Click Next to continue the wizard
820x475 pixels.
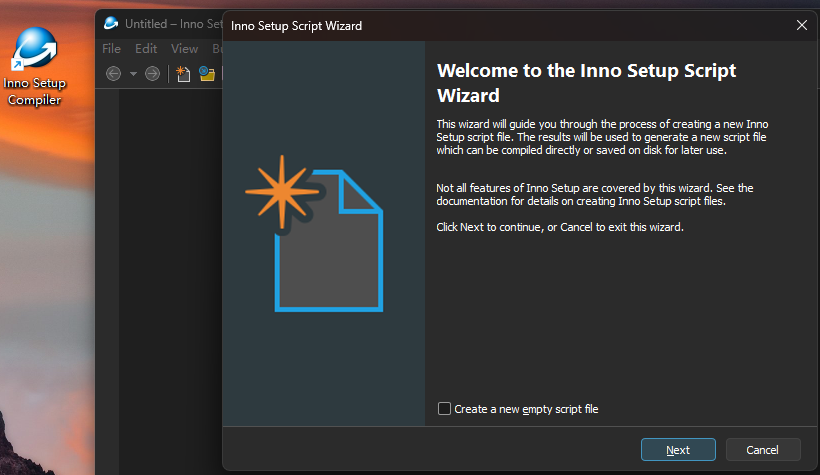pyautogui.click(x=678, y=450)
